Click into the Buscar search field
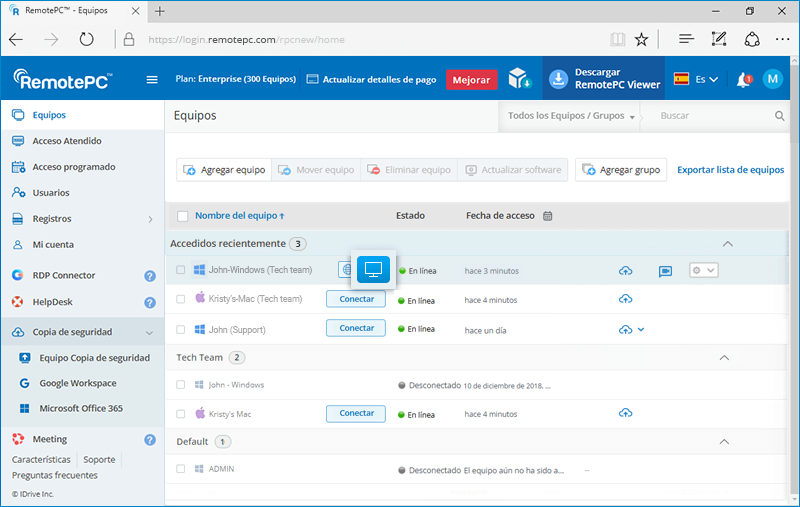This screenshot has height=507, width=800. point(712,116)
